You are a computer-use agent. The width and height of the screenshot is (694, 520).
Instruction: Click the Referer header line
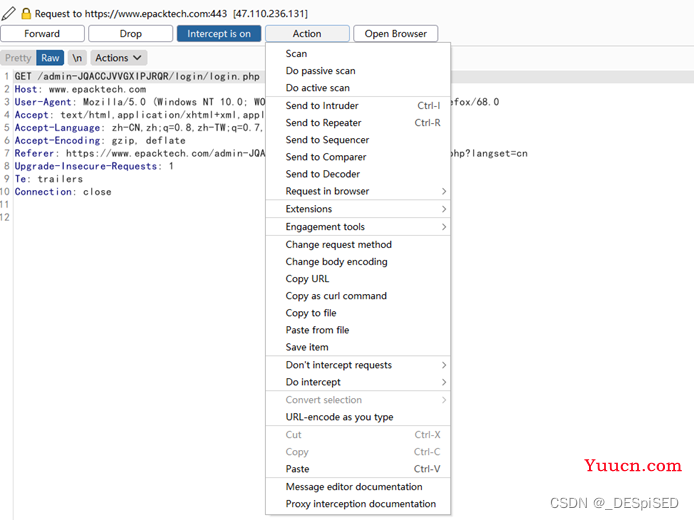140,154
